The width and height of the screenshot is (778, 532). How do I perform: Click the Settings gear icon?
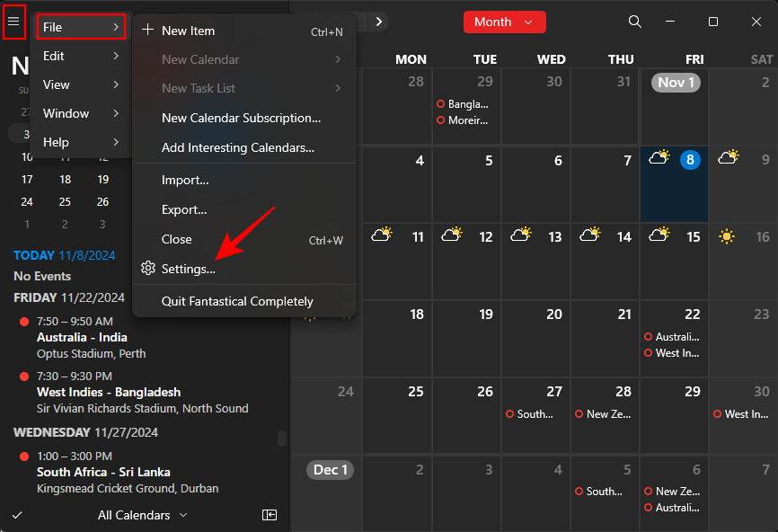[x=148, y=269]
